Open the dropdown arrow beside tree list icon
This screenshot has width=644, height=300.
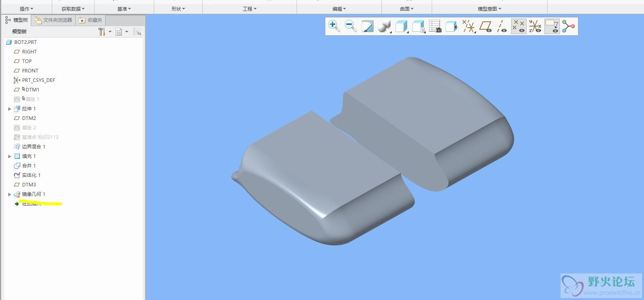(x=127, y=32)
